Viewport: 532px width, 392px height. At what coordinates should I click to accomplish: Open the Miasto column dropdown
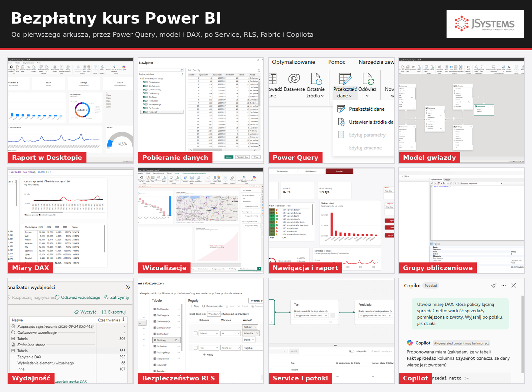pyautogui.click(x=209, y=333)
